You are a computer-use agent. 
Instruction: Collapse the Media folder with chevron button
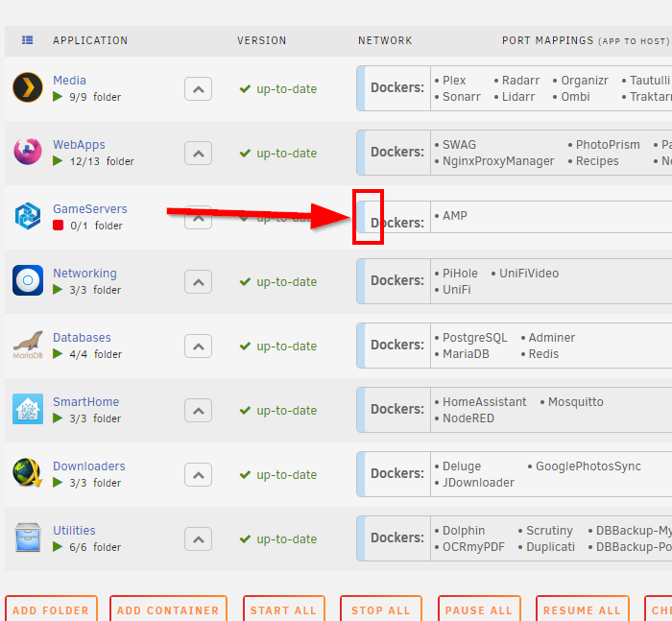point(198,89)
